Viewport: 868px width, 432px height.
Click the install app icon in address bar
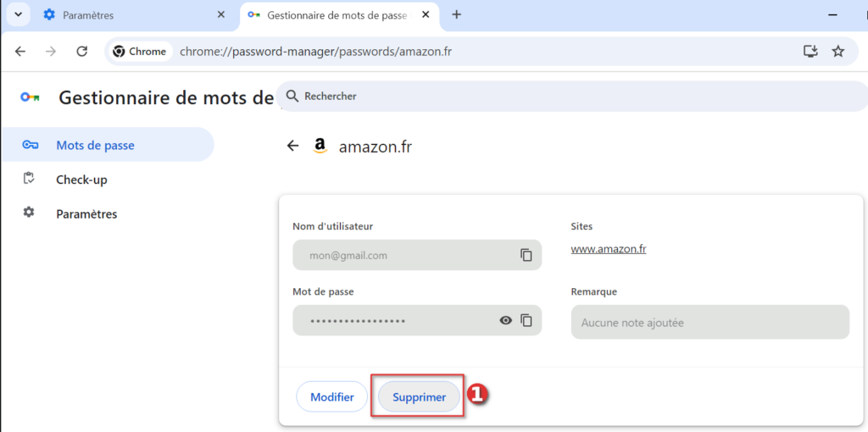(810, 52)
